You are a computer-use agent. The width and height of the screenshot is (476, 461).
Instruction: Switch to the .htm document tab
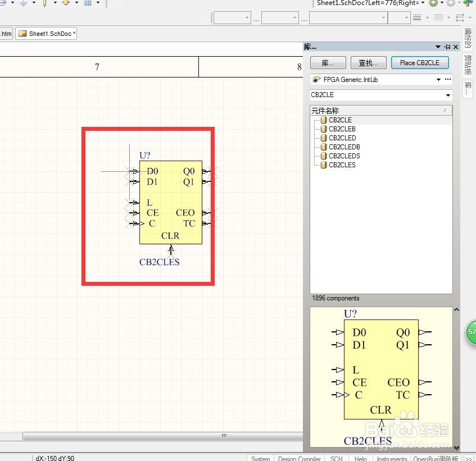click(x=6, y=34)
